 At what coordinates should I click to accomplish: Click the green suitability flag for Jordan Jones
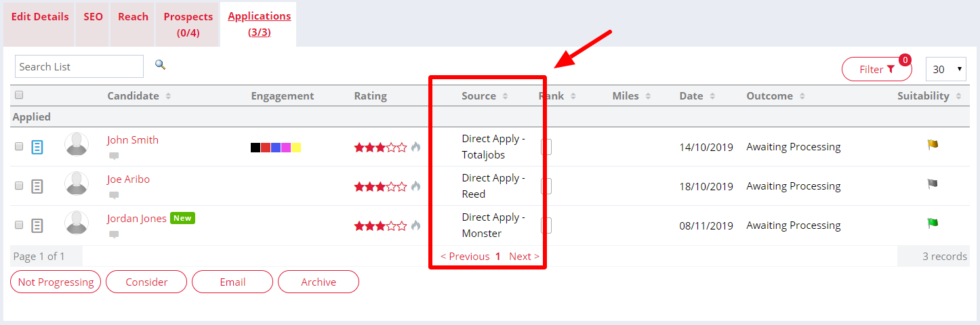click(x=933, y=223)
